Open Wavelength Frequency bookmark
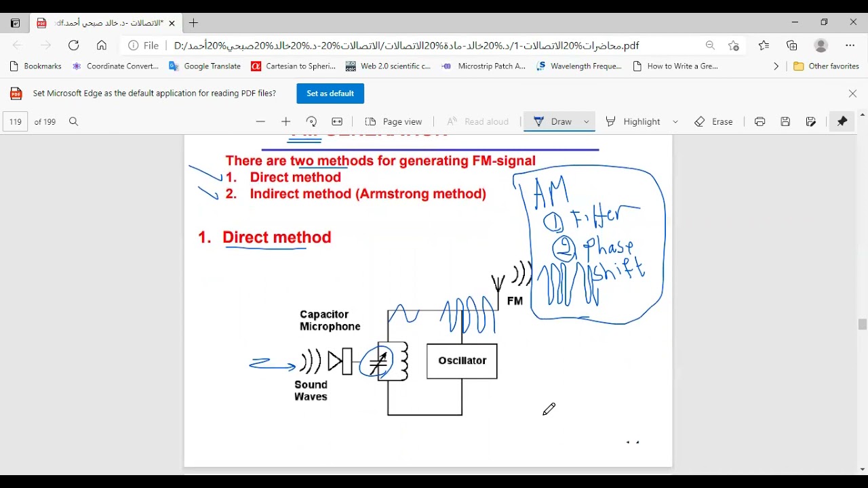The width and height of the screenshot is (868, 488). 579,66
